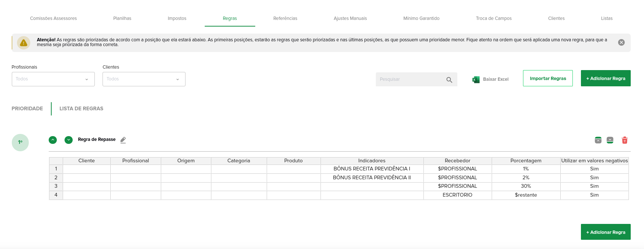Click the top Adicionar Regra button
The image size is (644, 249).
pos(606,78)
